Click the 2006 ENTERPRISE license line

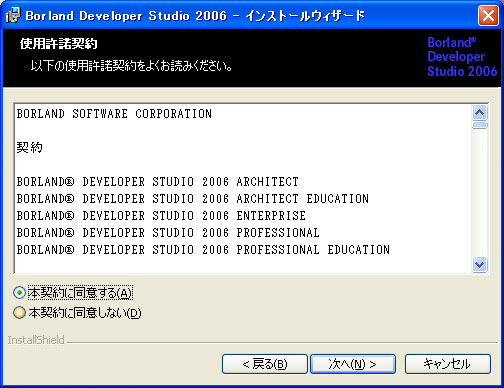[x=161, y=216]
